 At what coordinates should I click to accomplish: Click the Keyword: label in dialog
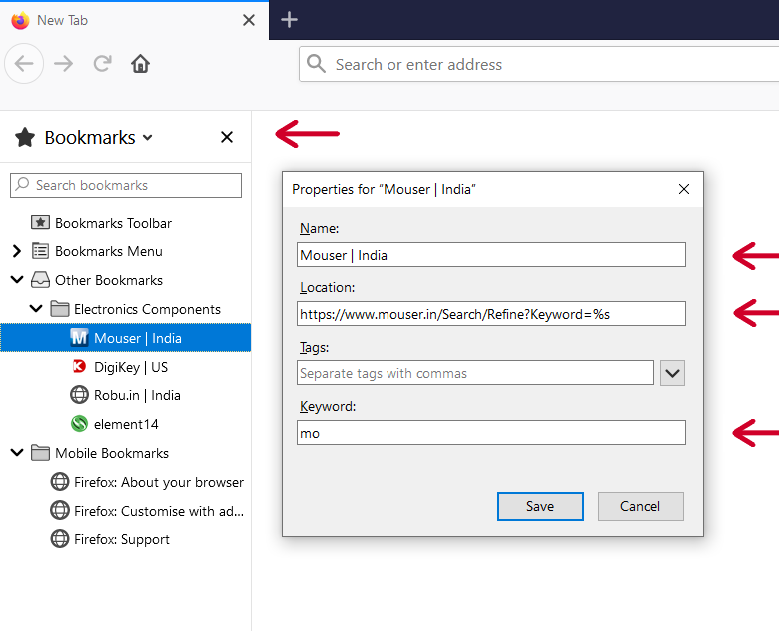pyautogui.click(x=328, y=406)
